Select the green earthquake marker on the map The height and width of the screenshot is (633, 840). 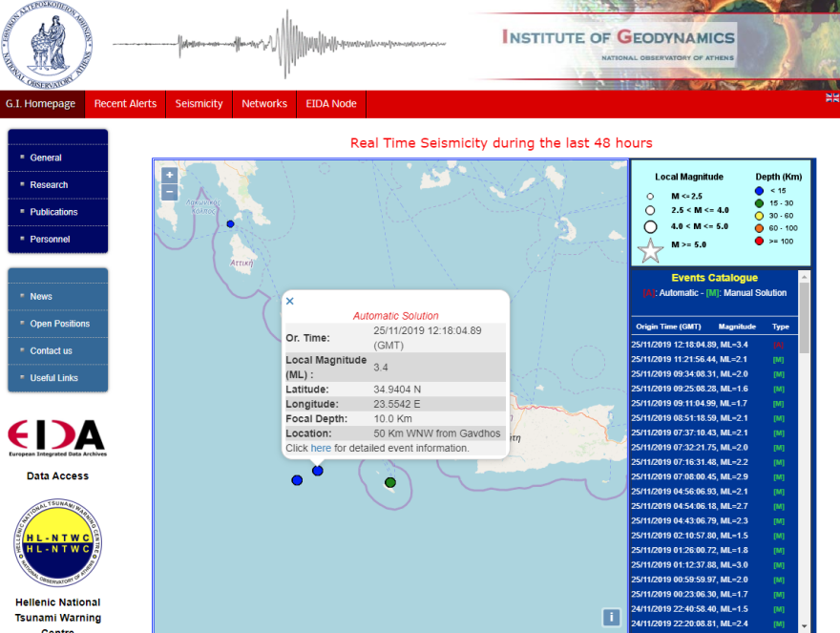pos(390,482)
